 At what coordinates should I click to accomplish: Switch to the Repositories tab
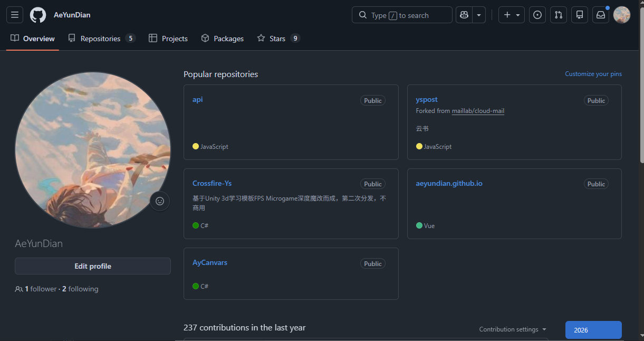101,39
